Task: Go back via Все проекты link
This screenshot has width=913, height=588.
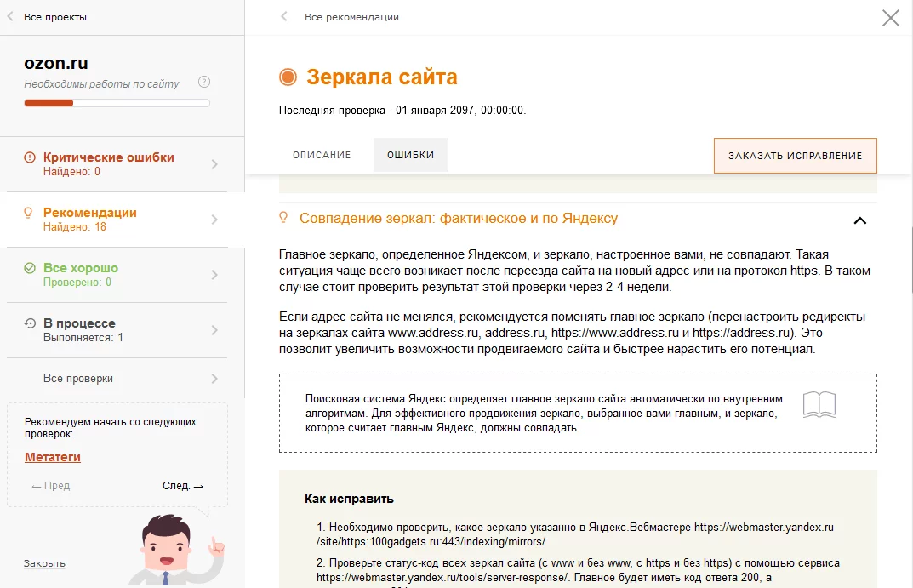Action: 55,17
